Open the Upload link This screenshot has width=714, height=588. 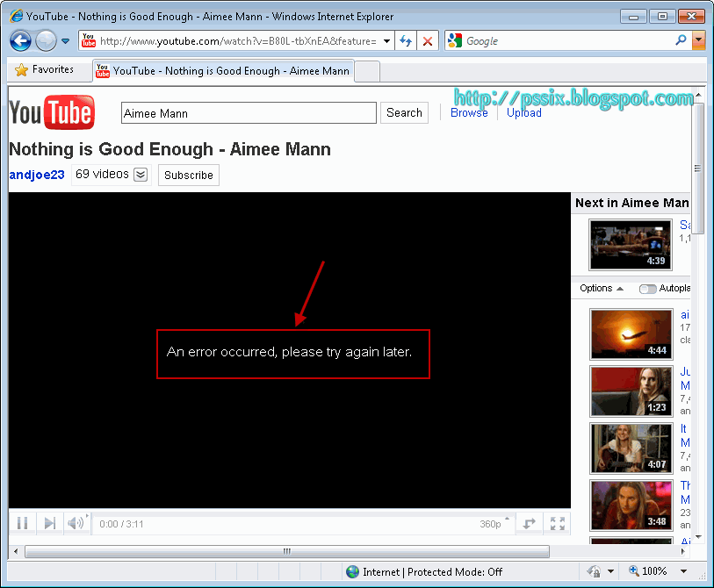(524, 113)
